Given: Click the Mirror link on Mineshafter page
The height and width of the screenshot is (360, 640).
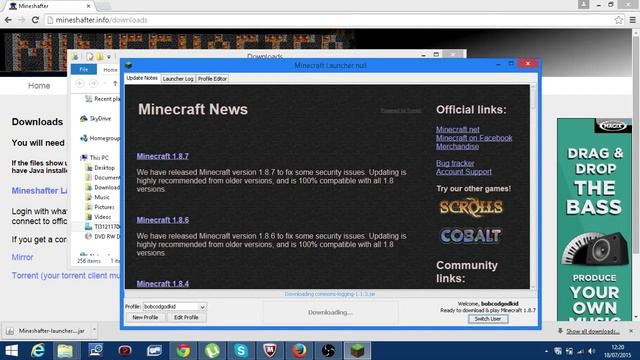Looking at the screenshot, I should pos(22,257).
